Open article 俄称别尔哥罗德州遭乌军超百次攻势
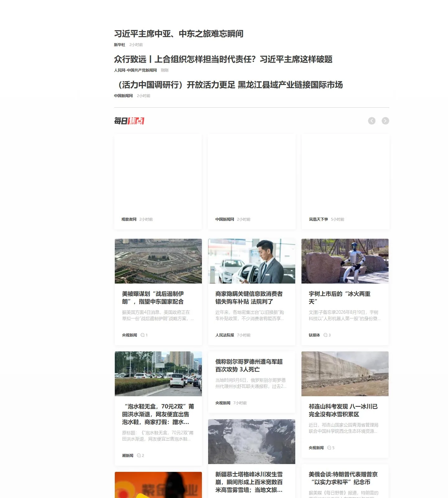 [x=249, y=365]
